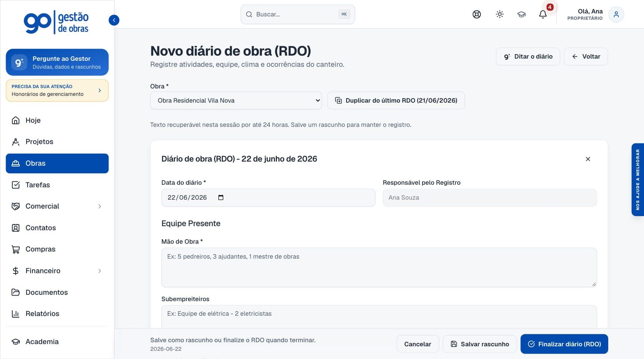The image size is (644, 359).
Task: Open the user profile avatar
Action: (616, 15)
